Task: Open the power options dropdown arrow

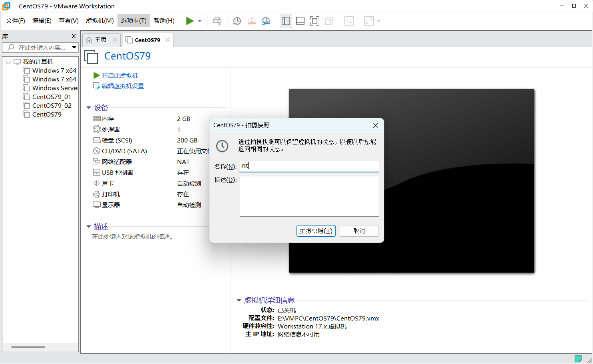Action: click(200, 21)
